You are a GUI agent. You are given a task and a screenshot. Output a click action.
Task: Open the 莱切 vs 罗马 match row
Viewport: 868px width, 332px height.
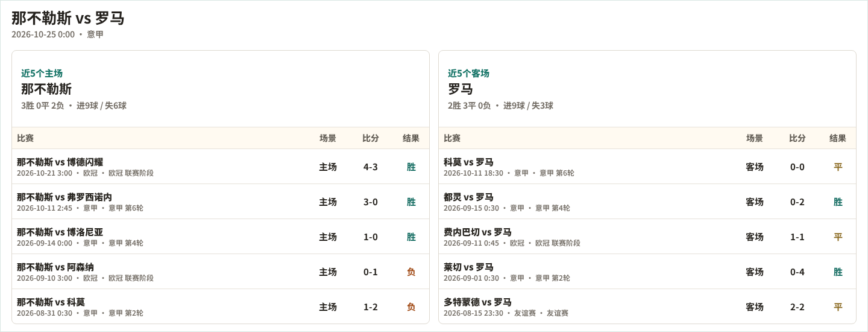click(647, 272)
